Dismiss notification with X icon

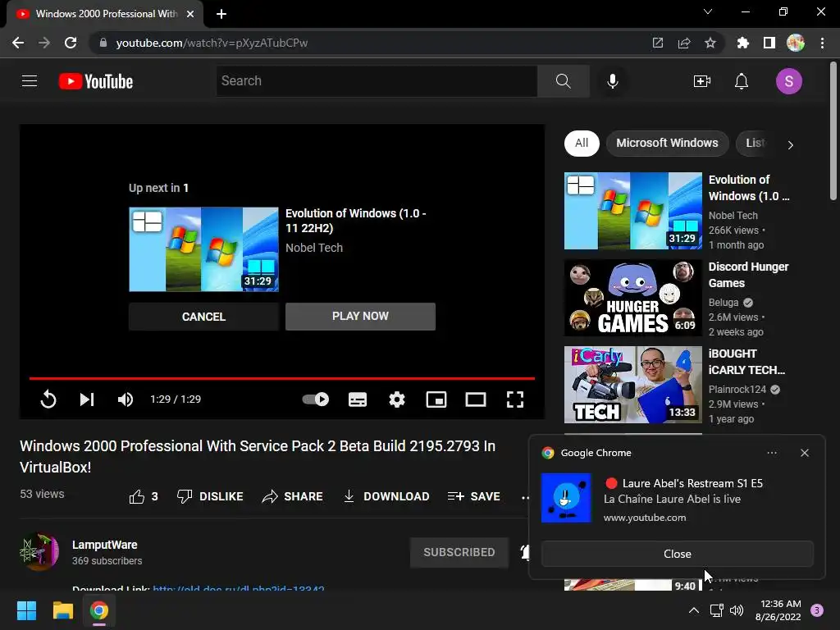point(805,453)
